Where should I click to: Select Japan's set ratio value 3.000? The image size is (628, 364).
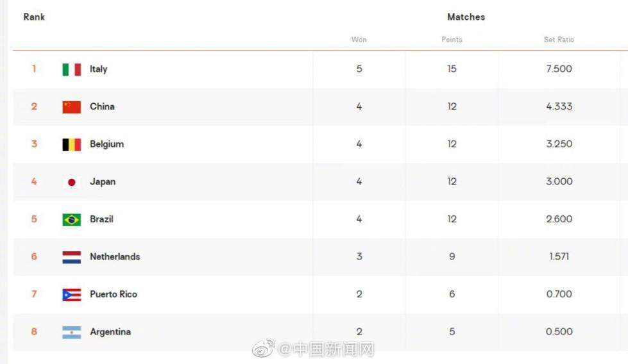click(559, 182)
